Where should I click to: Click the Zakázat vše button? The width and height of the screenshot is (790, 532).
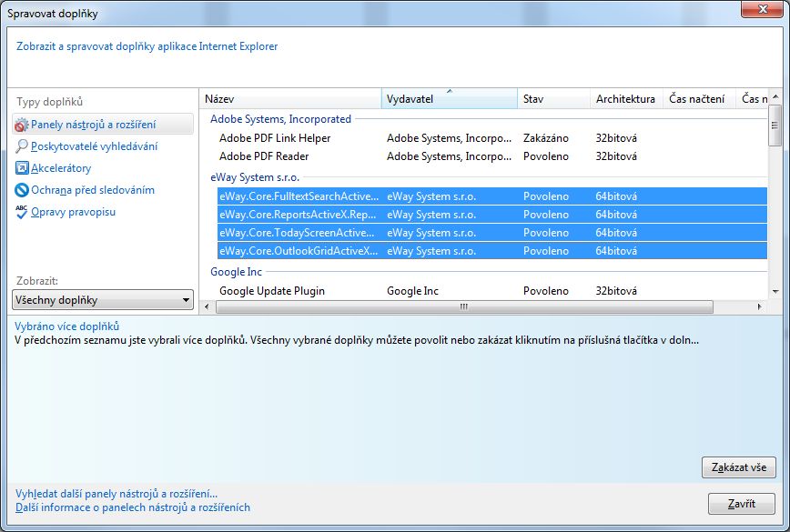point(739,467)
